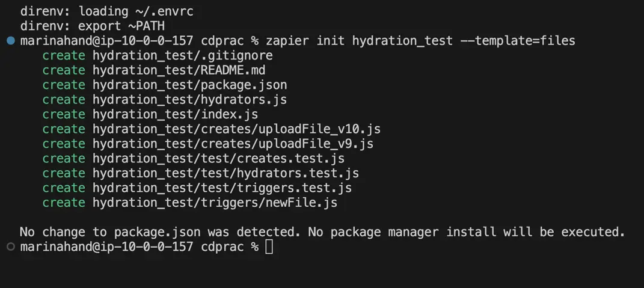
Task: Open test/hydrators.test.js file path
Action: pos(226,173)
